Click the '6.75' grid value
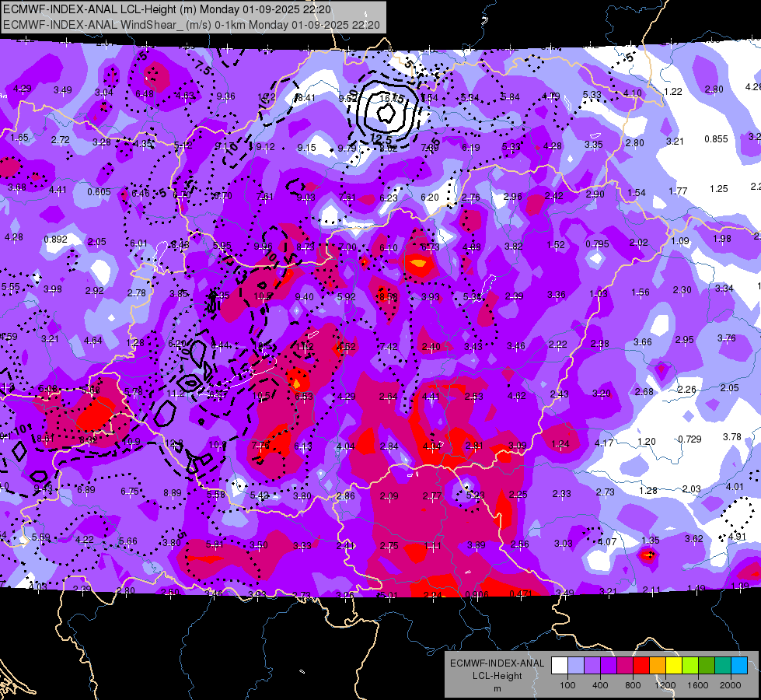Screen dimensions: 761x700 click(130, 491)
